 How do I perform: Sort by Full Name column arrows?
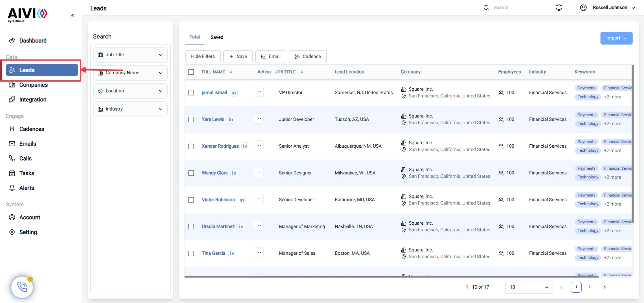[231, 72]
